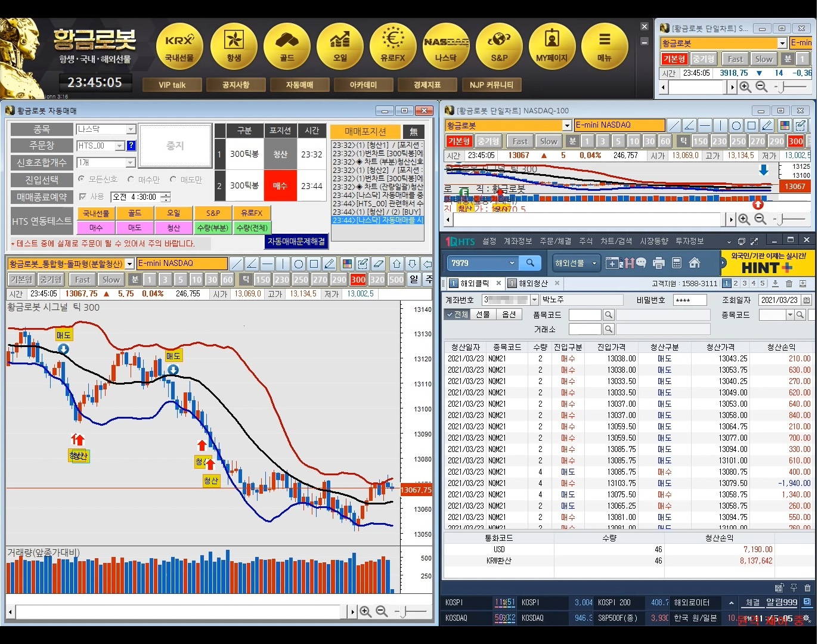Image resolution: width=818 pixels, height=644 pixels.
Task: Click the up arrow icon in main chart toolbar
Action: click(x=396, y=264)
